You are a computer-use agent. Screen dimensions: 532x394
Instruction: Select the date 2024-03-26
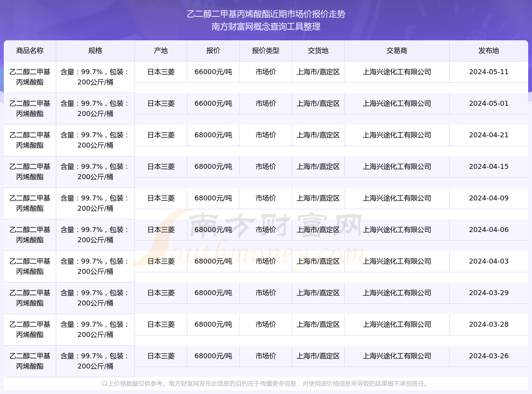(489, 356)
